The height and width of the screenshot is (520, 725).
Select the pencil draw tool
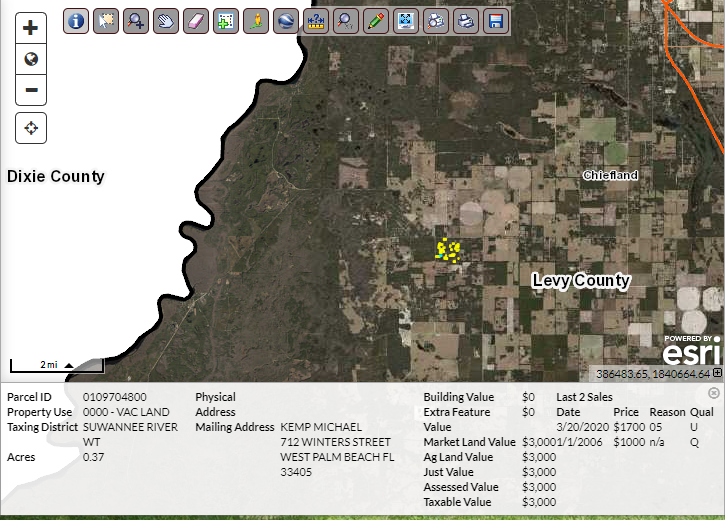tap(375, 20)
